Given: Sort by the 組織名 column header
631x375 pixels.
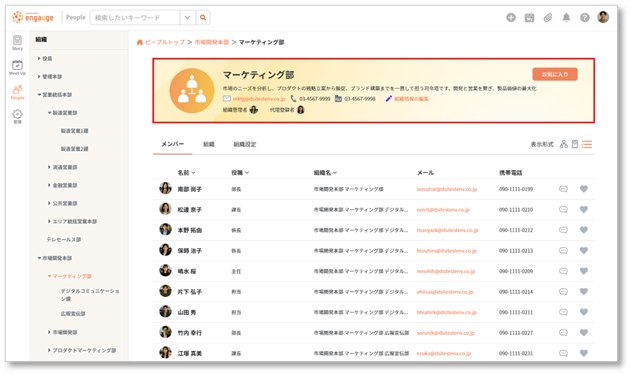Looking at the screenshot, I should click(x=325, y=173).
